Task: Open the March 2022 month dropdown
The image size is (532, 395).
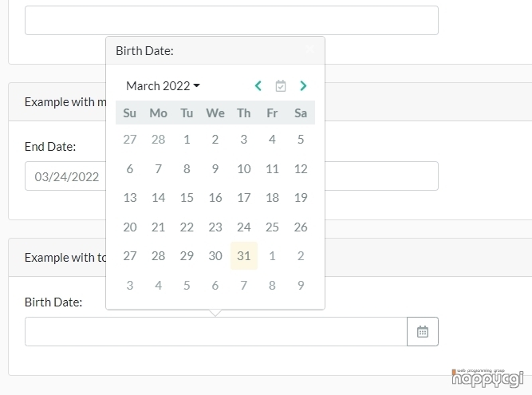Action: pyautogui.click(x=163, y=86)
